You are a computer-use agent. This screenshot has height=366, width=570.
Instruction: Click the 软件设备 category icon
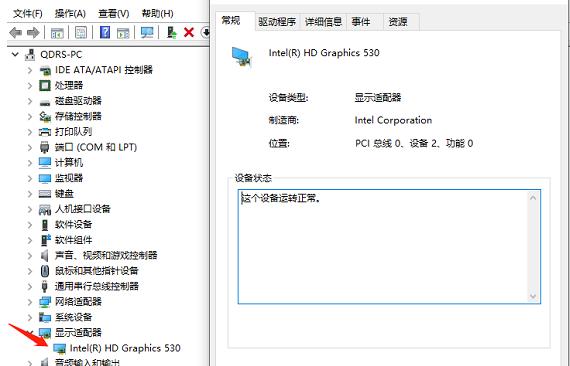click(x=45, y=225)
